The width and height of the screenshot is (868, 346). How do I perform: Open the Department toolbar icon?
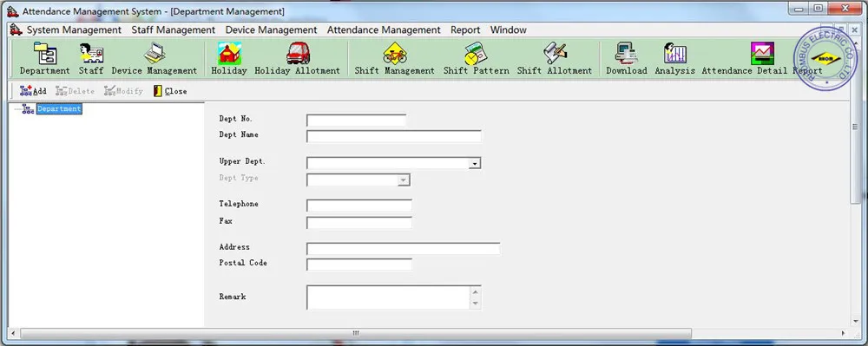point(45,54)
